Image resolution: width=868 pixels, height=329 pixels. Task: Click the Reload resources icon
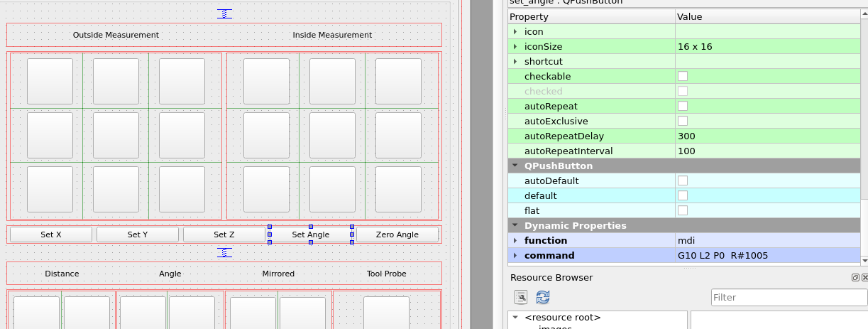pyautogui.click(x=543, y=298)
